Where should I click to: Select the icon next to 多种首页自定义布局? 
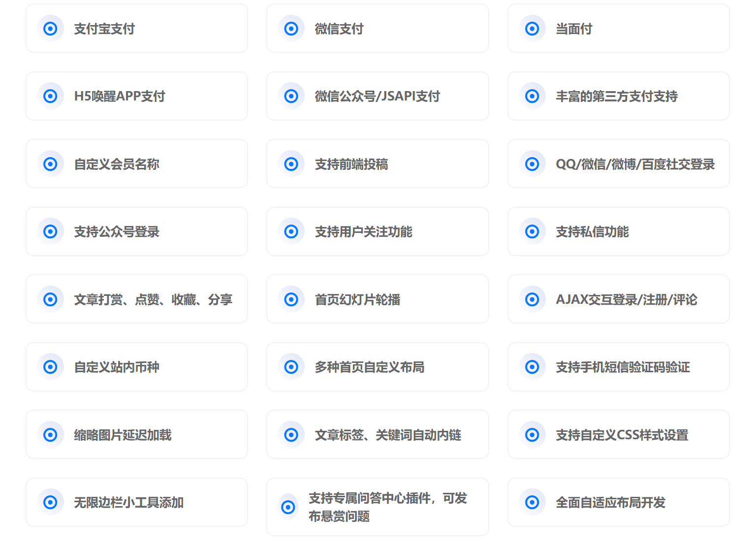tap(291, 367)
